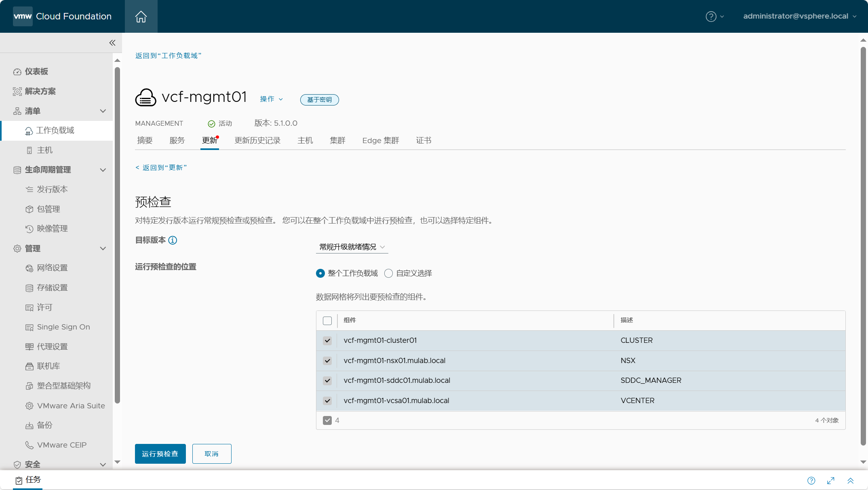868x490 pixels.
Task: Collapse the 生命周期管理 sidebar section
Action: tap(103, 170)
